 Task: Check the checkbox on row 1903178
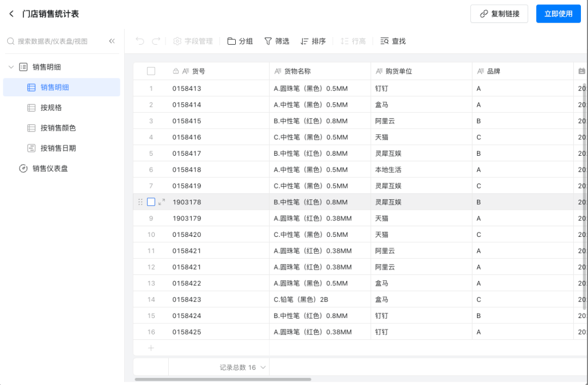pos(151,202)
